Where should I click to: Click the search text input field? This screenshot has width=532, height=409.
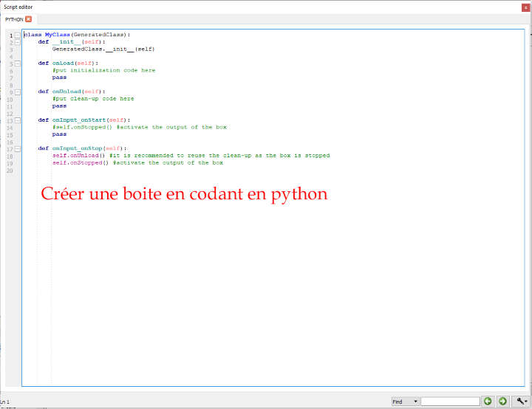[x=450, y=402]
